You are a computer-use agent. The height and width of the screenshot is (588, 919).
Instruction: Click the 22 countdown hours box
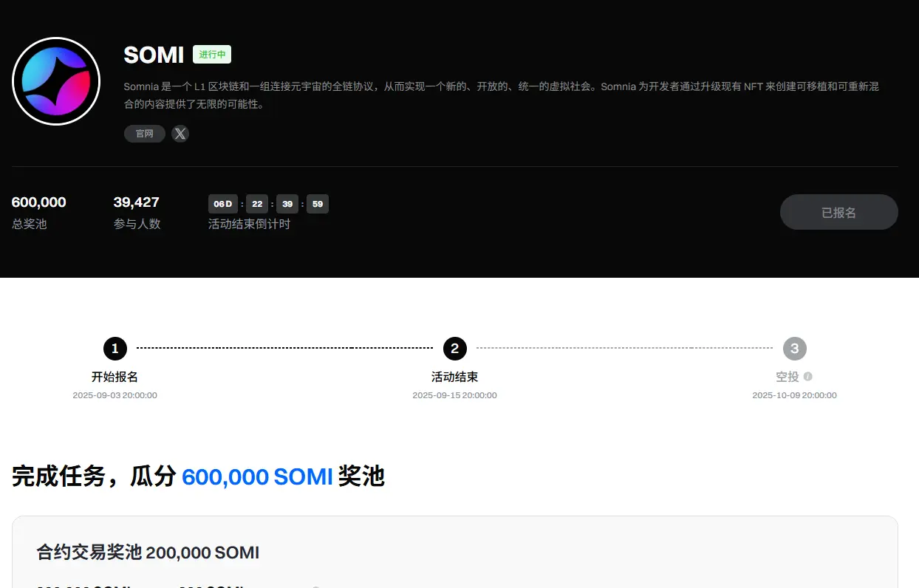pyautogui.click(x=257, y=204)
